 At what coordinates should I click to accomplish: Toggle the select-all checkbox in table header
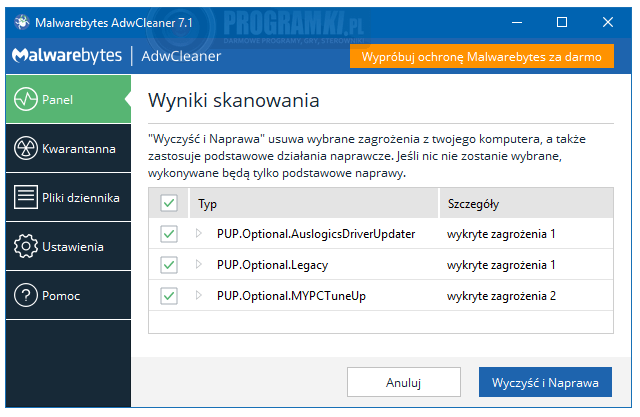[169, 203]
